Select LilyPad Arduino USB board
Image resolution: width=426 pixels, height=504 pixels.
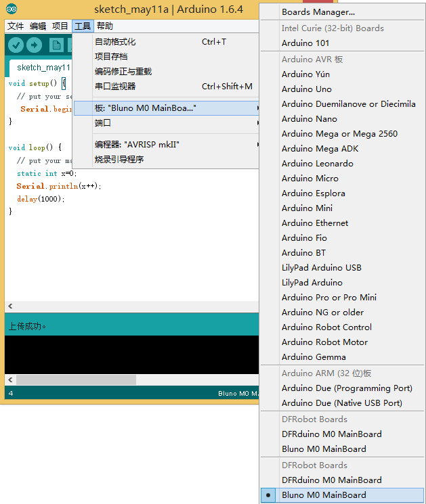tap(342, 268)
